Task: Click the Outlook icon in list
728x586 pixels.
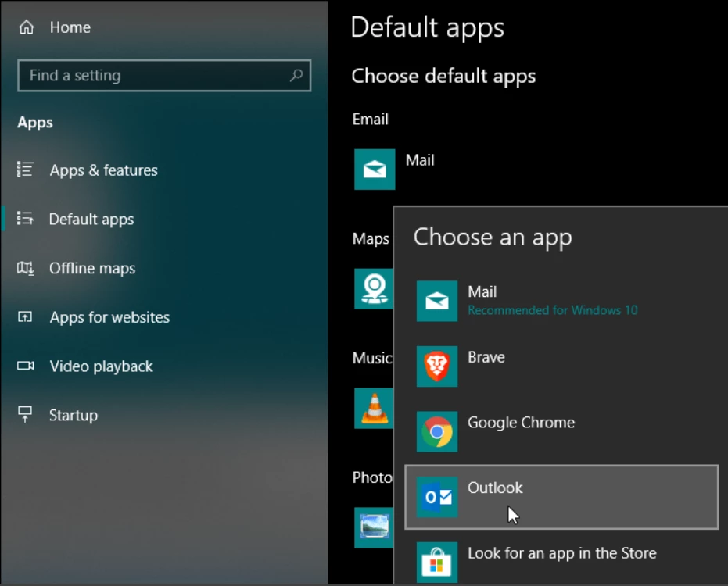Action: [x=437, y=497]
